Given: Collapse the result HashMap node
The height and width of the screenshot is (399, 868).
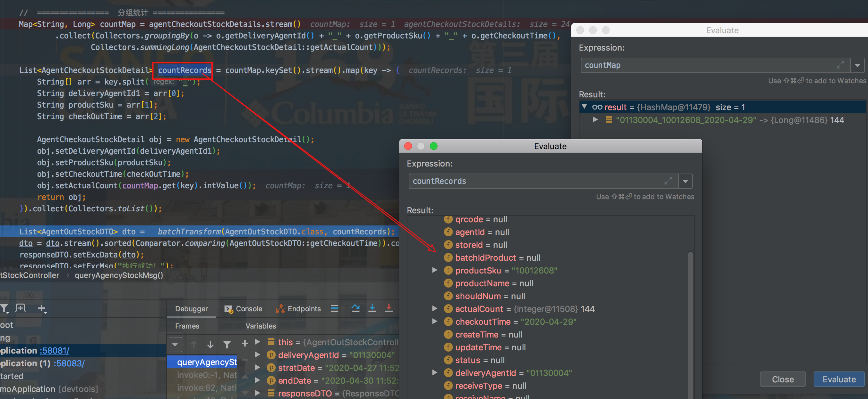Looking at the screenshot, I should click(x=584, y=107).
